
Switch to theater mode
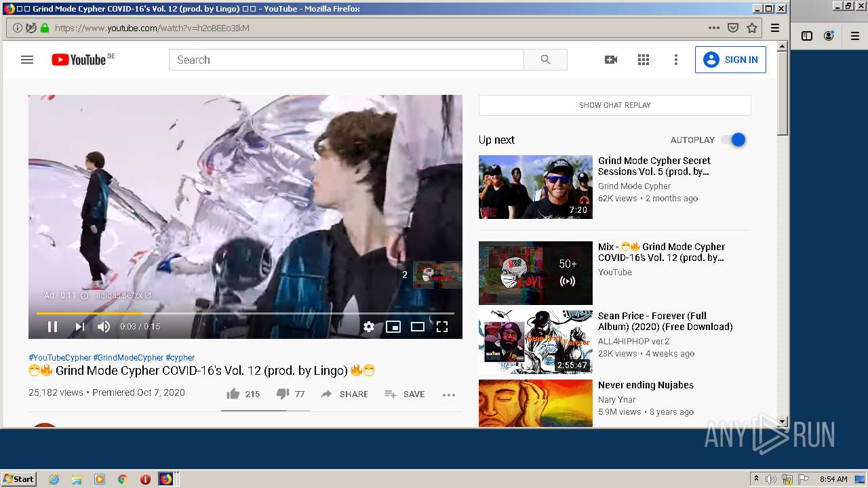tap(418, 327)
